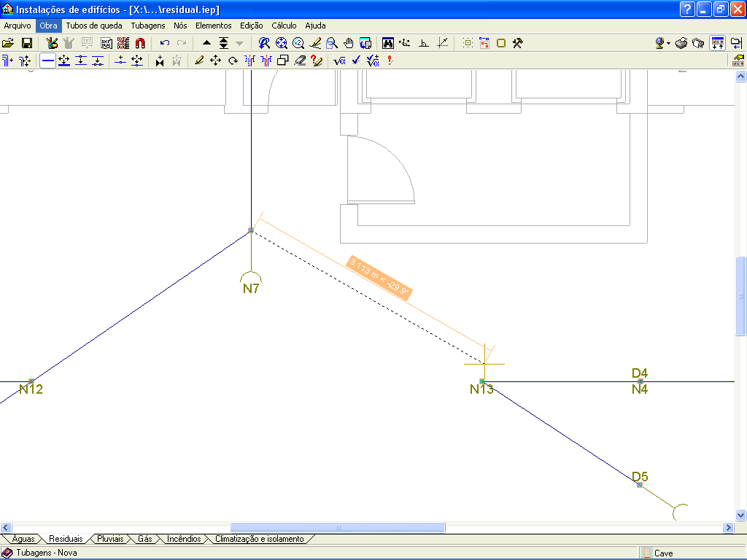
Task: Click the DXF DWG template views icon
Action: pyautogui.click(x=123, y=43)
